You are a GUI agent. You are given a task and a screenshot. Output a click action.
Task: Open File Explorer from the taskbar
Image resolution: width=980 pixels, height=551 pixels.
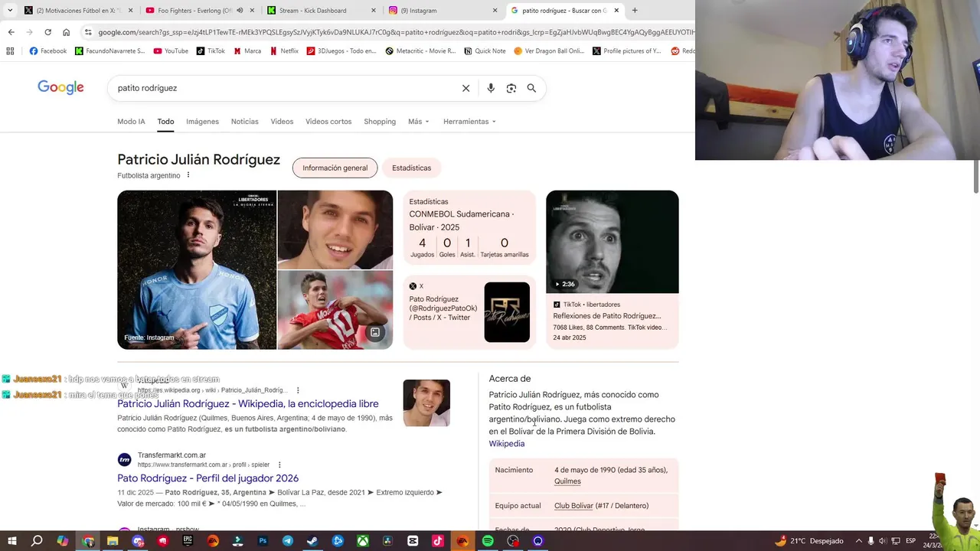click(x=113, y=541)
